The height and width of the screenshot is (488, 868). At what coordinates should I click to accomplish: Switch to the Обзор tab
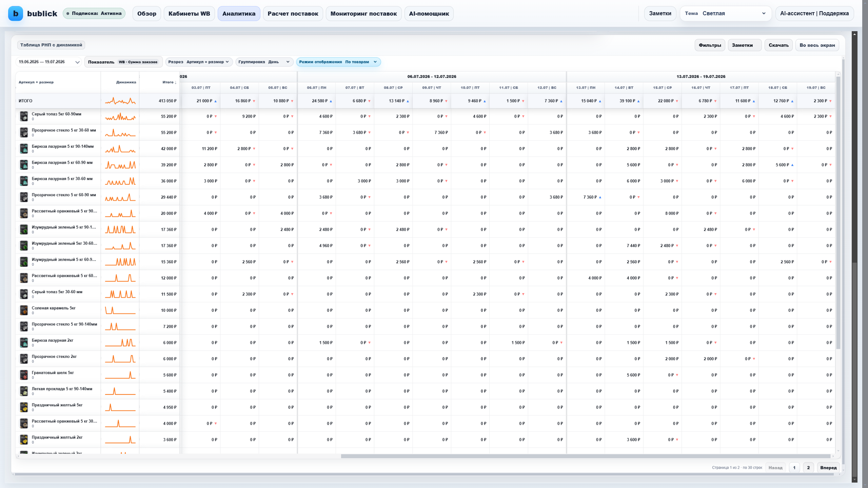pos(147,14)
